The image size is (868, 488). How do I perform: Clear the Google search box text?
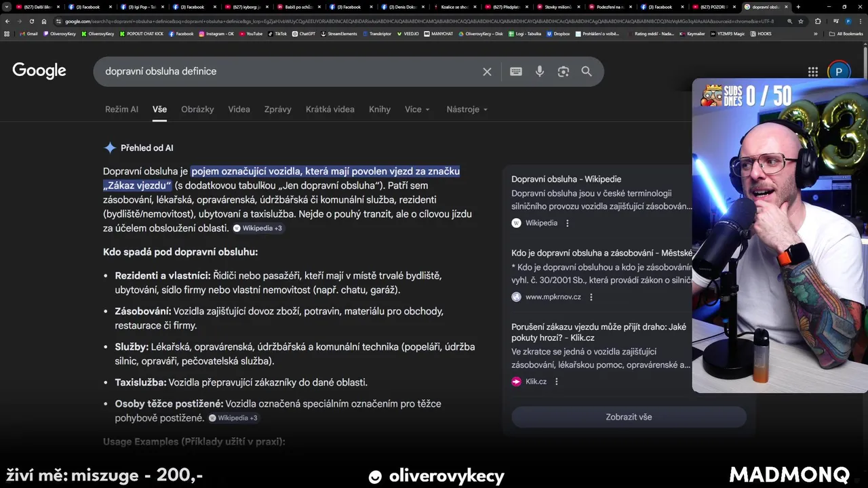487,71
